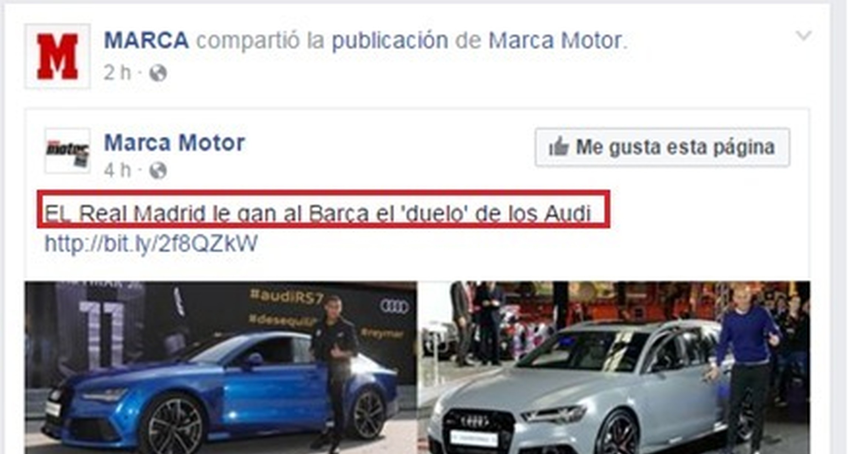This screenshot has height=454, width=868.
Task: Click the globe privacy icon beside 4 h
Action: (x=158, y=171)
